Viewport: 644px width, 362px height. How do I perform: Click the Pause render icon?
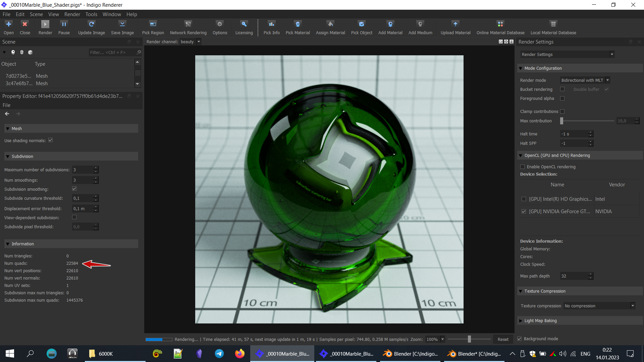64,27
